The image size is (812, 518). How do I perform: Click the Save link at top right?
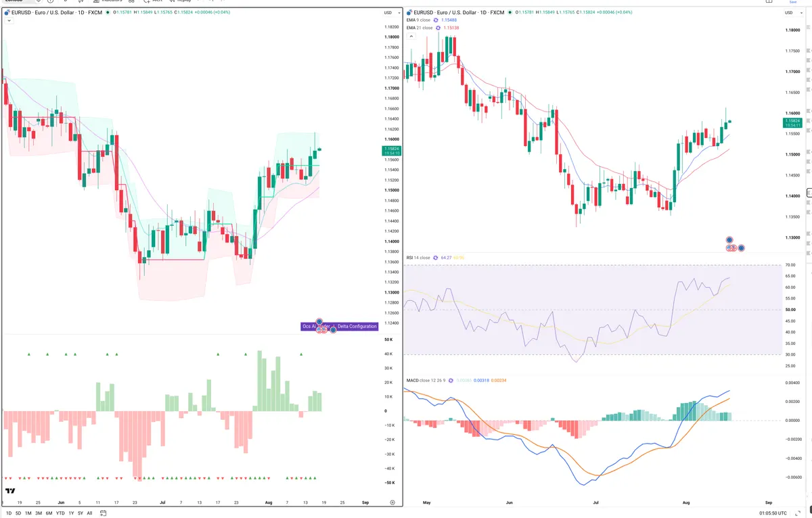794,2
